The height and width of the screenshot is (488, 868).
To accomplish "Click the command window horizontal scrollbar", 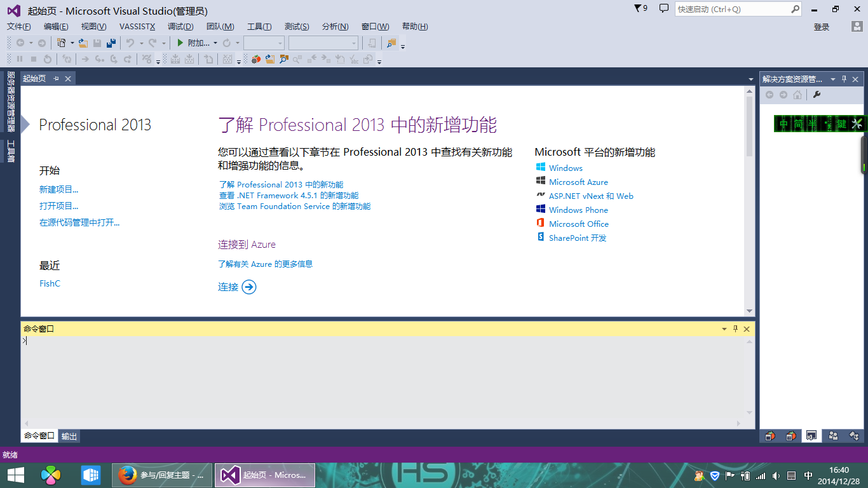I will pyautogui.click(x=383, y=424).
